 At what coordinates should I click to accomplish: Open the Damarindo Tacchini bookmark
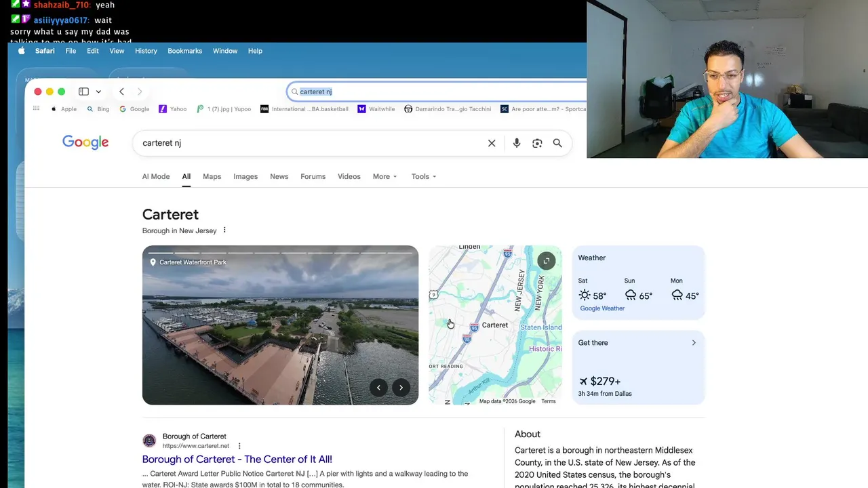tap(448, 108)
